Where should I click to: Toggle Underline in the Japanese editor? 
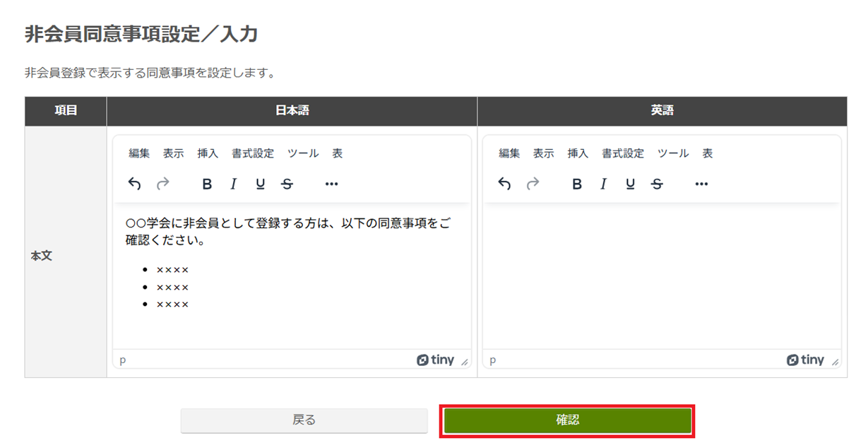point(260,184)
